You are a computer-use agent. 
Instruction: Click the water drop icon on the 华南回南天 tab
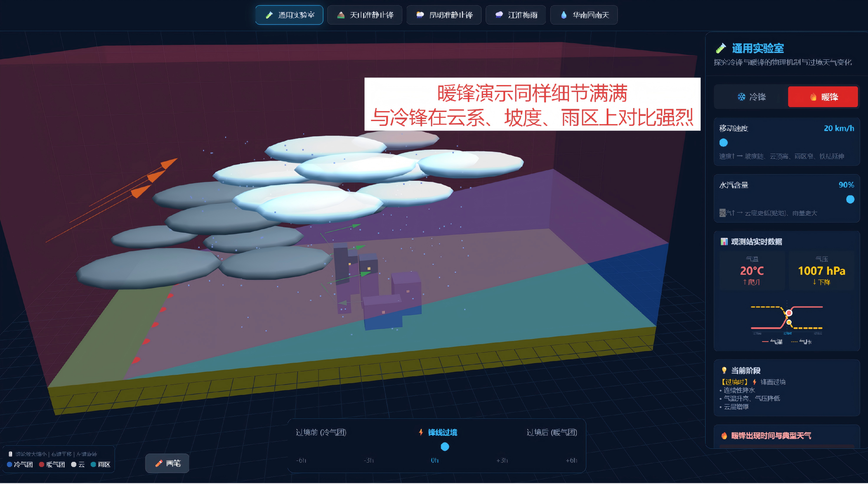564,15
